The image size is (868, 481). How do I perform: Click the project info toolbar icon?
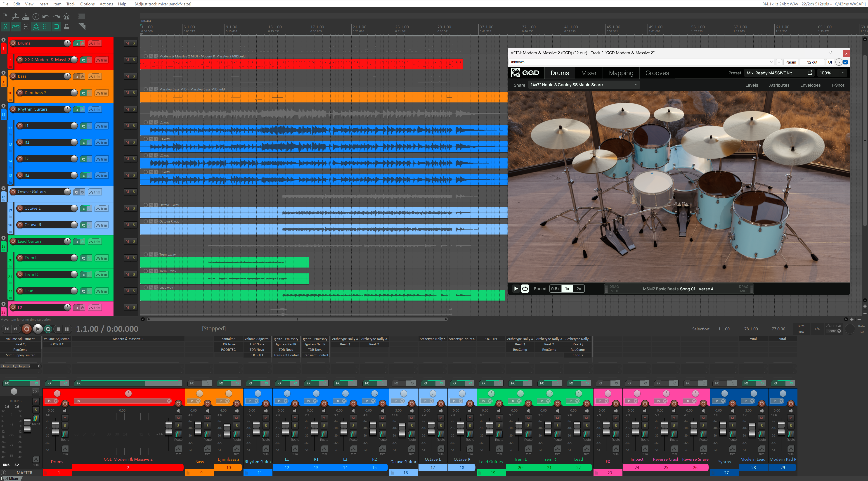(x=36, y=17)
